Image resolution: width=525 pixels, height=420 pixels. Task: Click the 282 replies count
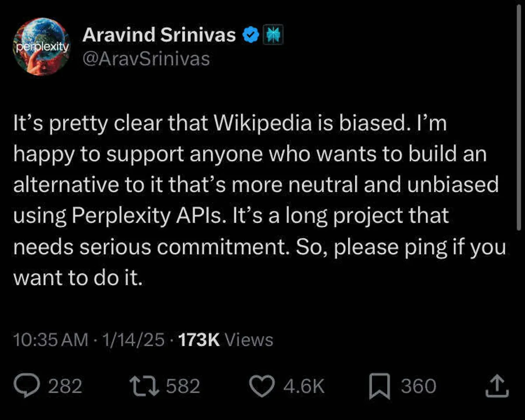click(x=65, y=387)
